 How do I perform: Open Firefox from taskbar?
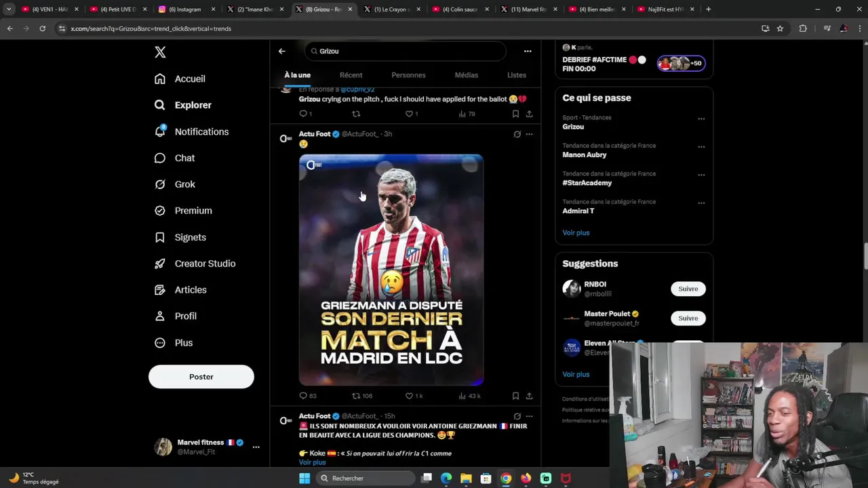pyautogui.click(x=526, y=479)
